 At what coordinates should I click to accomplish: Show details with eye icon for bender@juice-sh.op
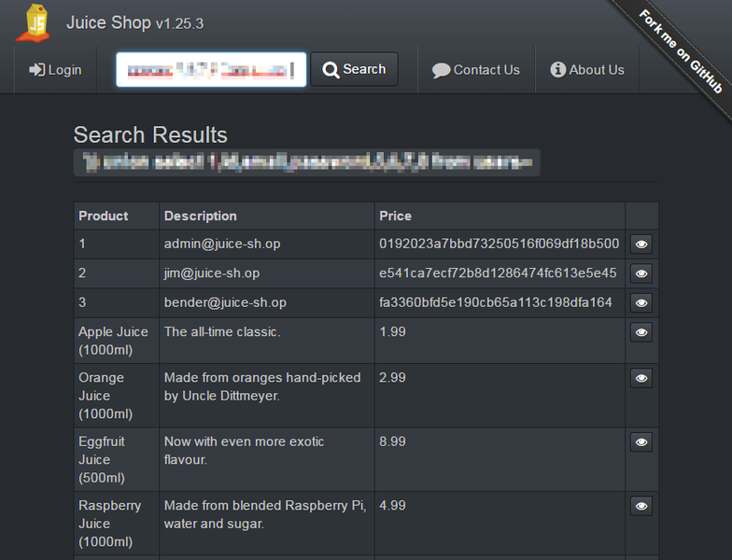(x=641, y=302)
